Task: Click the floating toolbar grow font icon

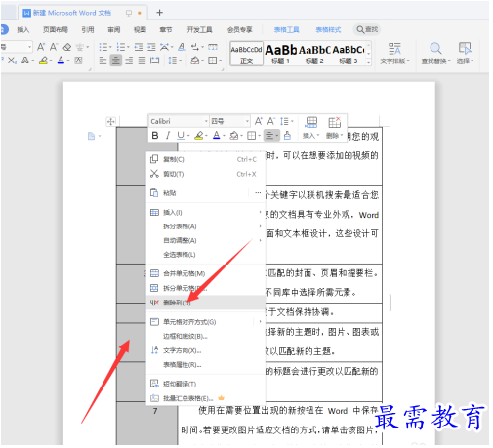Action: click(x=259, y=121)
